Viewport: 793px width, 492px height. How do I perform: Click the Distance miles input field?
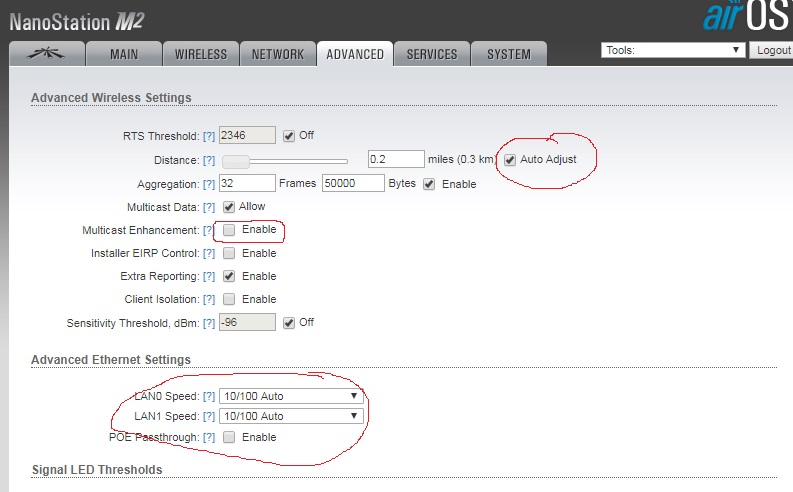pyautogui.click(x=396, y=159)
